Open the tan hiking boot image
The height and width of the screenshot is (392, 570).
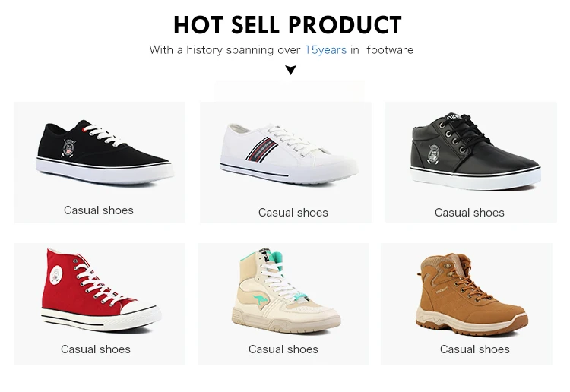point(472,294)
